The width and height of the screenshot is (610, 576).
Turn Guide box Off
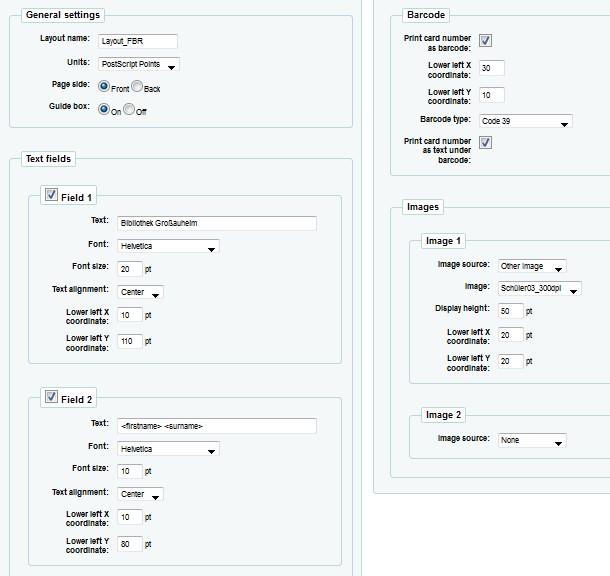click(129, 109)
